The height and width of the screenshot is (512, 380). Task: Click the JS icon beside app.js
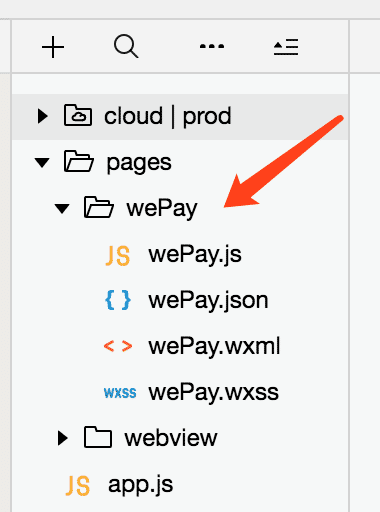pyautogui.click(x=78, y=486)
